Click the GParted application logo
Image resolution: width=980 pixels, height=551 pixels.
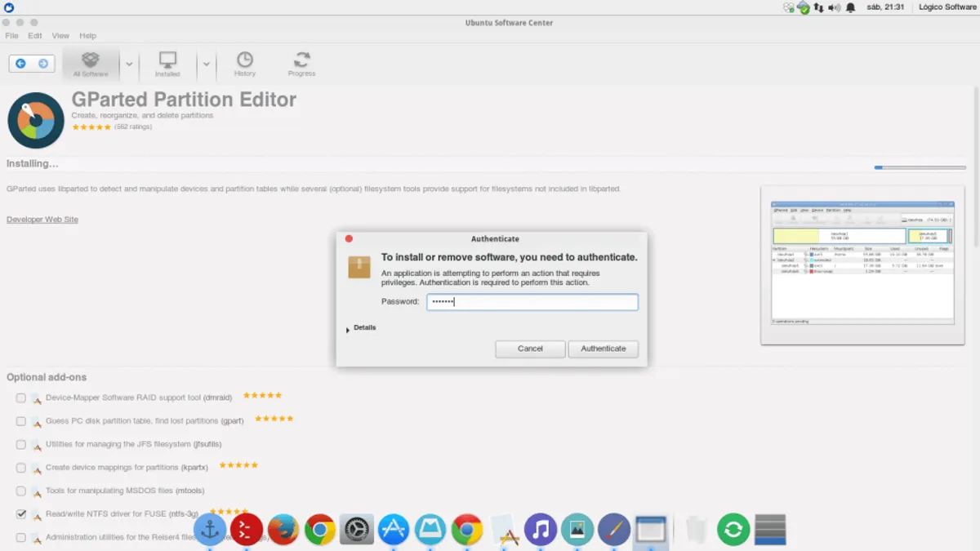pyautogui.click(x=36, y=120)
